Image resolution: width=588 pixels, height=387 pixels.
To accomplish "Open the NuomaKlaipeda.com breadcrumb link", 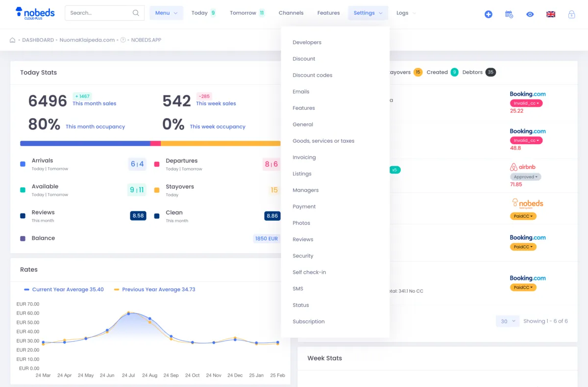I will 87,40.
